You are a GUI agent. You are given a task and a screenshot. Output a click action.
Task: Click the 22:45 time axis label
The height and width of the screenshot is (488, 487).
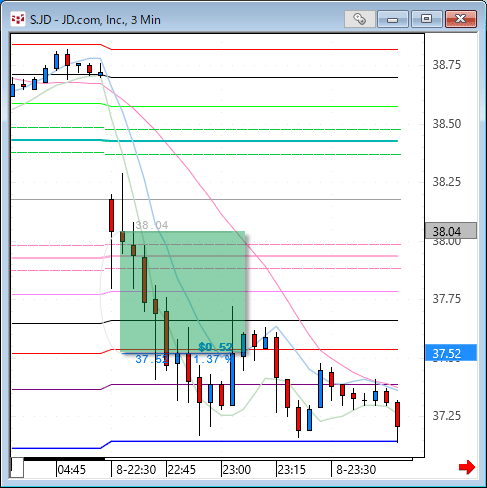point(181,470)
